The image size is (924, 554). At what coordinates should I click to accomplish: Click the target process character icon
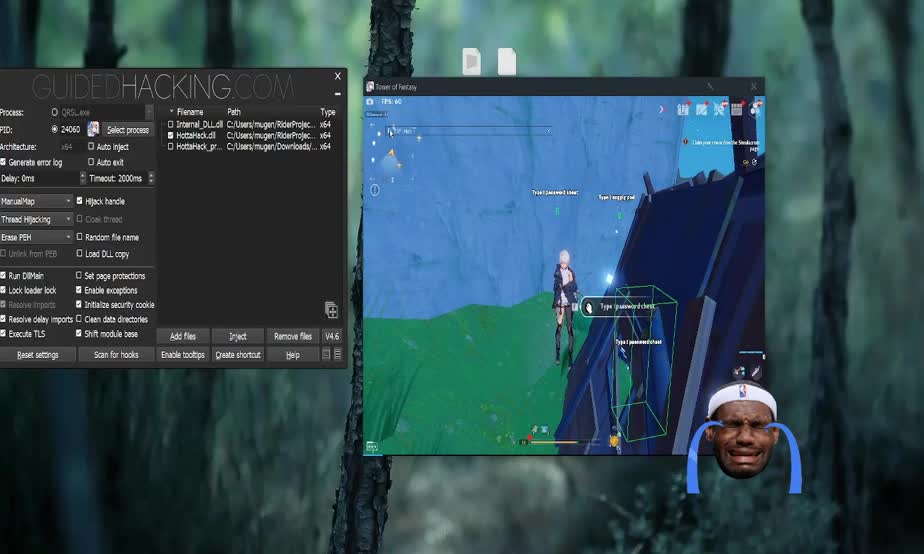coord(93,129)
